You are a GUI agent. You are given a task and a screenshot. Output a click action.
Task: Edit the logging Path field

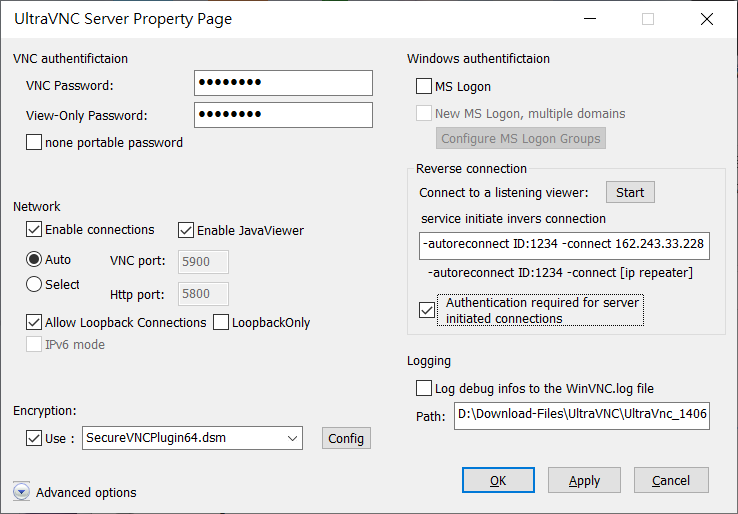582,416
